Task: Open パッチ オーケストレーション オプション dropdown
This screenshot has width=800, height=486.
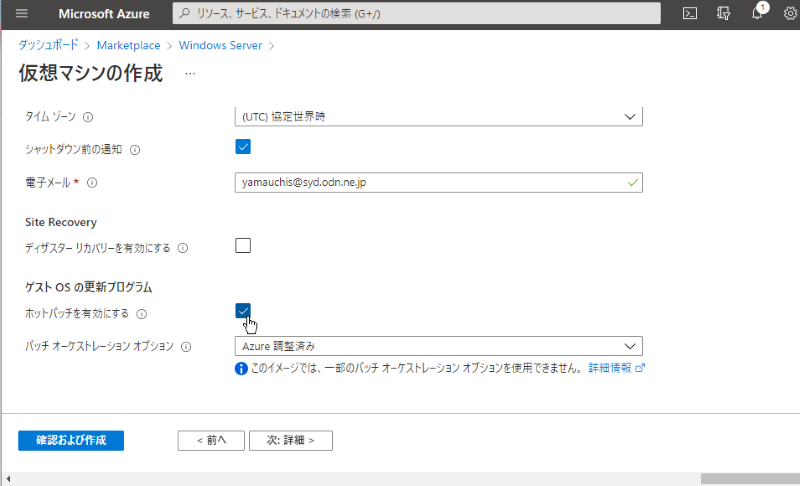Action: click(x=439, y=346)
